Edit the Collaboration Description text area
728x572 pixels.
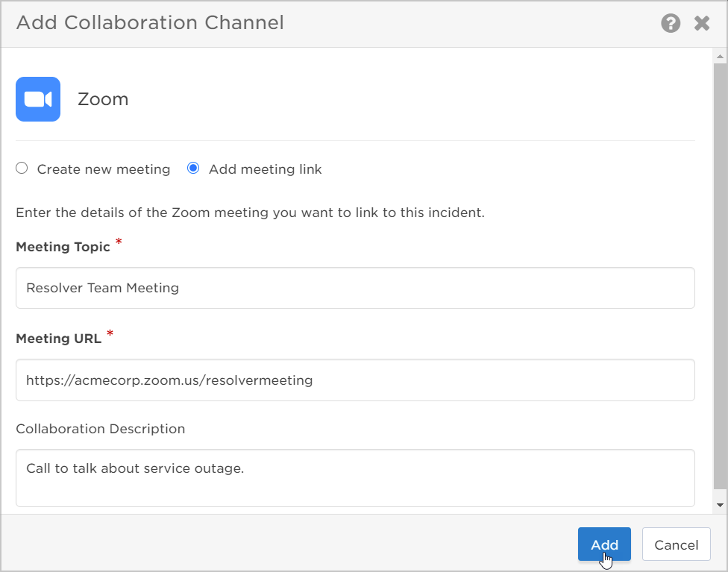coord(355,478)
